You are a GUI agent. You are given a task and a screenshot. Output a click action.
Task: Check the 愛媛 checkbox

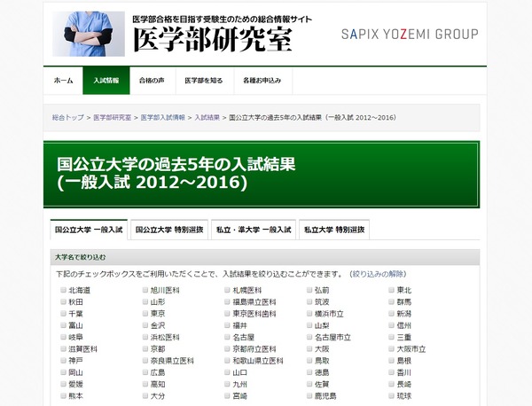tap(63, 384)
